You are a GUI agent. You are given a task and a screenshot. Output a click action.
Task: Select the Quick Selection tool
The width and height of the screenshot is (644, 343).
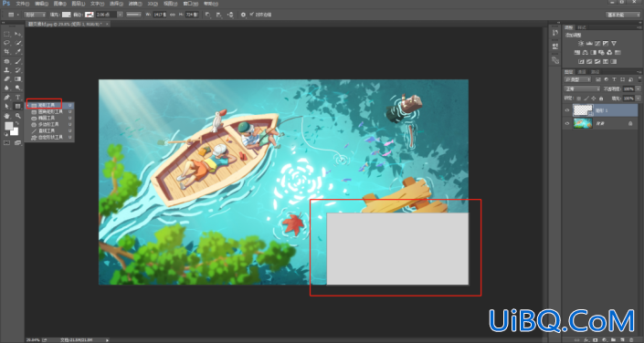point(17,43)
